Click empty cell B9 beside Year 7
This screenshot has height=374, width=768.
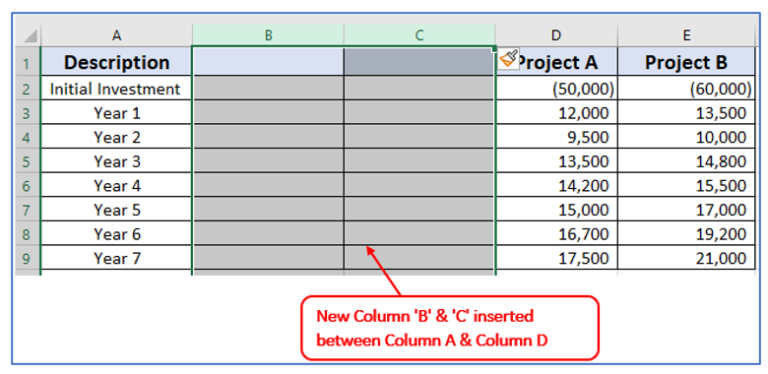(268, 258)
